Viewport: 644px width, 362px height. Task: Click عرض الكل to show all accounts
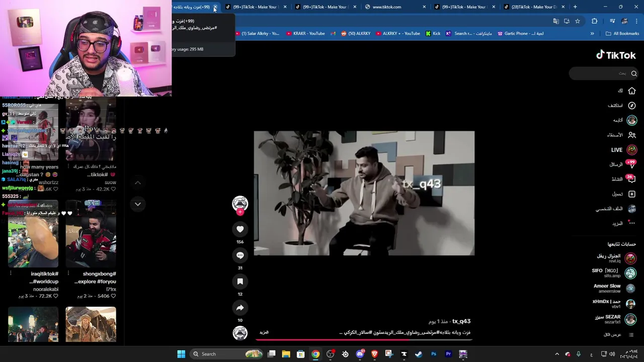[x=618, y=335]
